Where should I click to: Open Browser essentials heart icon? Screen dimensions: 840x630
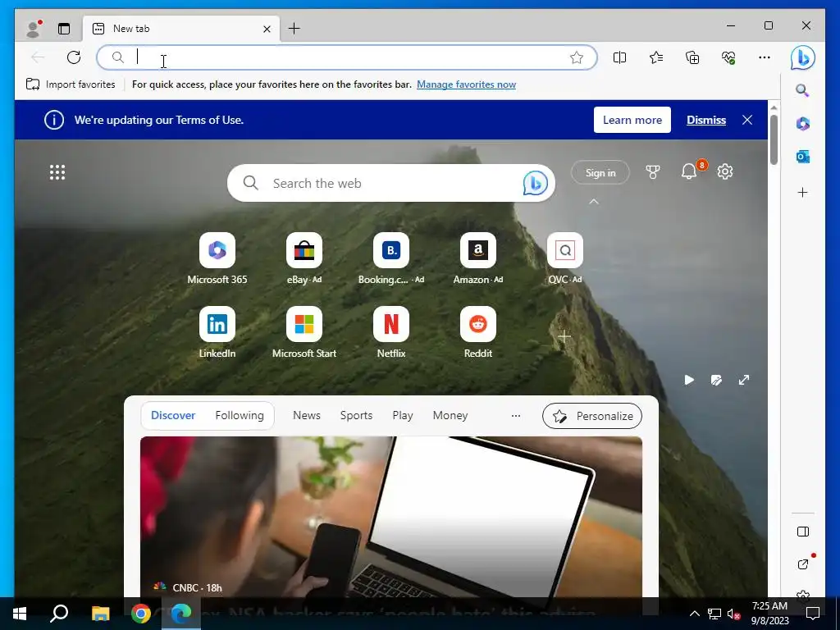pos(728,57)
